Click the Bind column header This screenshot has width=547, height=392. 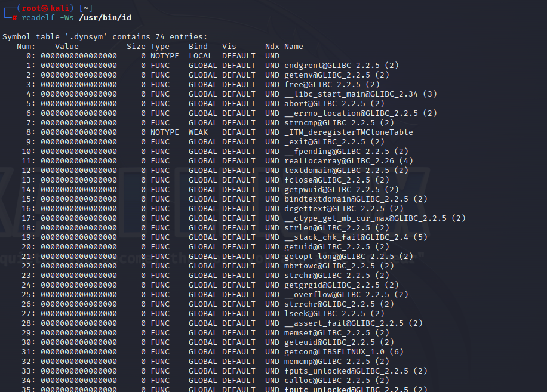click(198, 47)
